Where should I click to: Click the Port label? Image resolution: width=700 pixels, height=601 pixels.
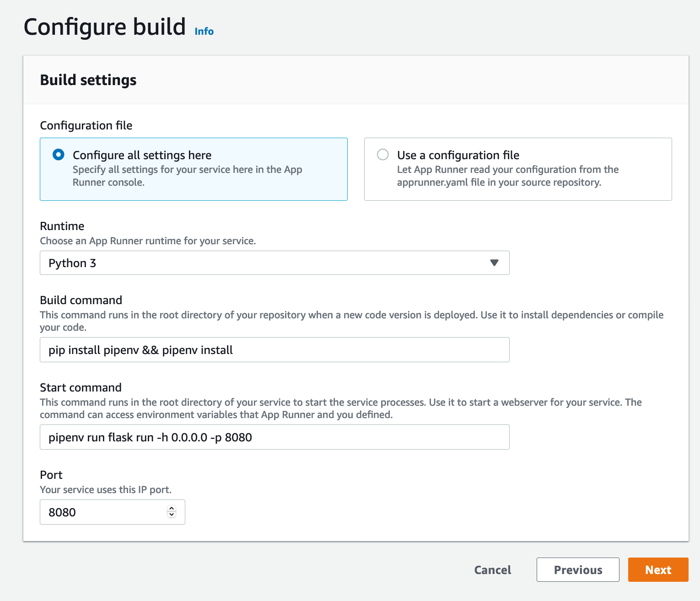(51, 475)
